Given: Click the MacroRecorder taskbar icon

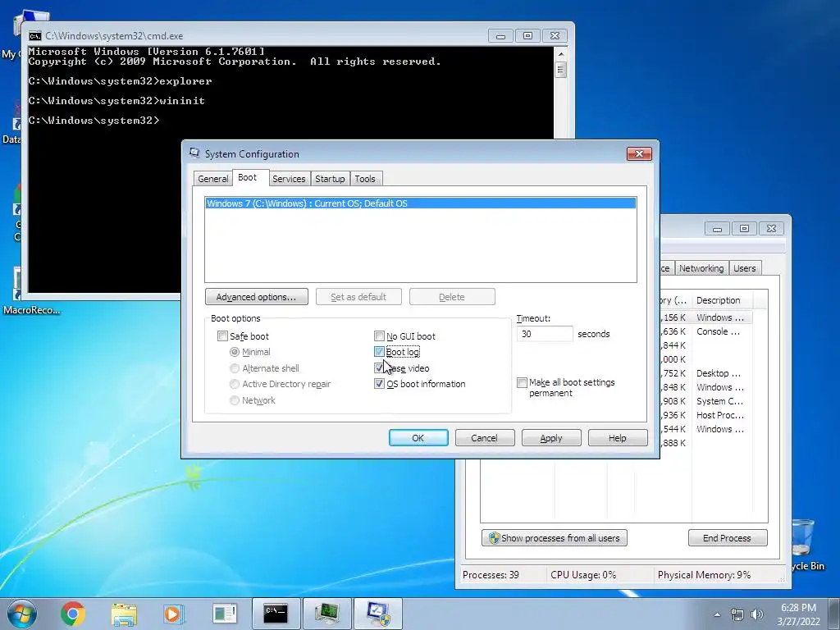Looking at the screenshot, I should [225, 614].
